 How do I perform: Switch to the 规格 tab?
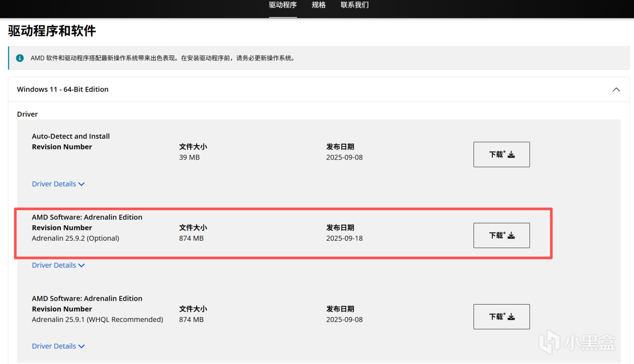(318, 5)
